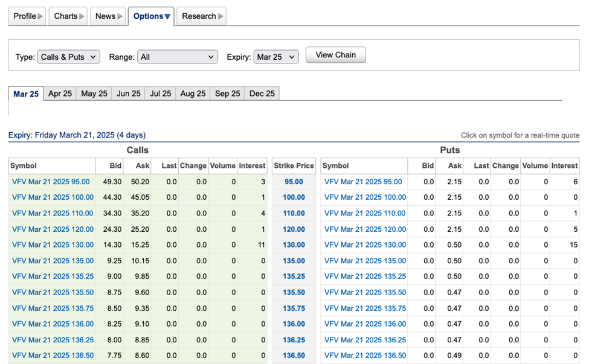Click strike price 135.00
The height and width of the screenshot is (364, 589).
[x=294, y=261]
